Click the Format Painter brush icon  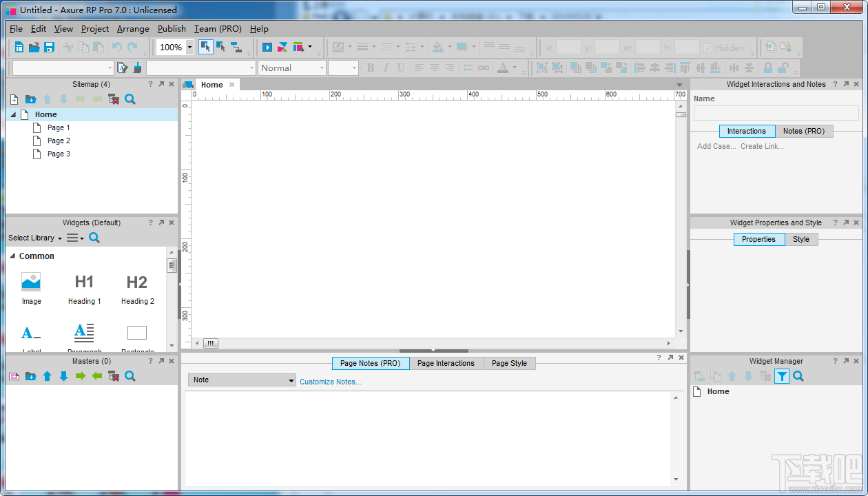pyautogui.click(x=137, y=68)
